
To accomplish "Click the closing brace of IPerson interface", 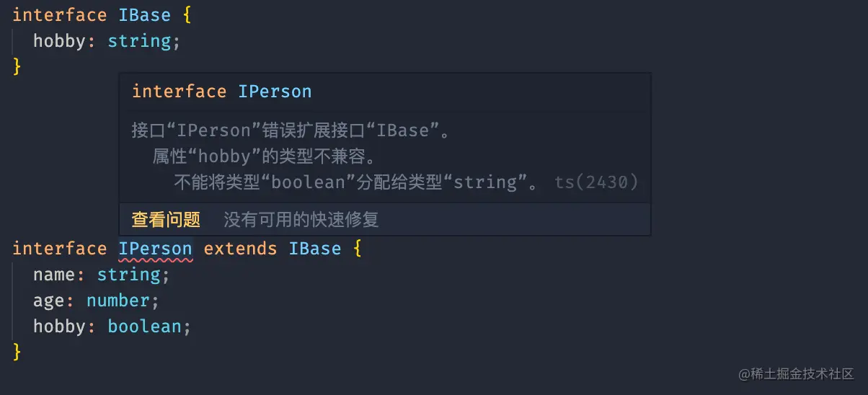I will point(17,352).
